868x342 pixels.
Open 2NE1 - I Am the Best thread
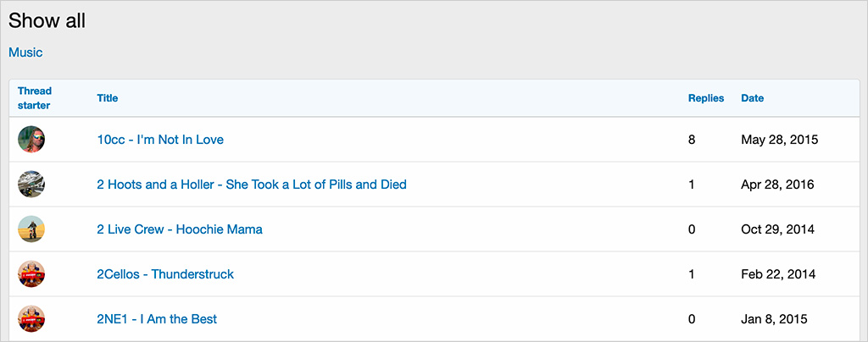point(157,319)
